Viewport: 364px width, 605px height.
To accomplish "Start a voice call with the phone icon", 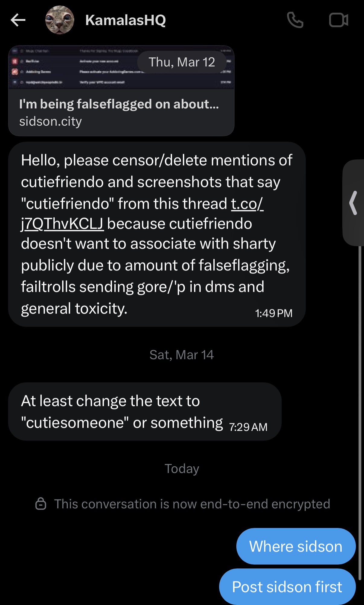I will tap(295, 20).
